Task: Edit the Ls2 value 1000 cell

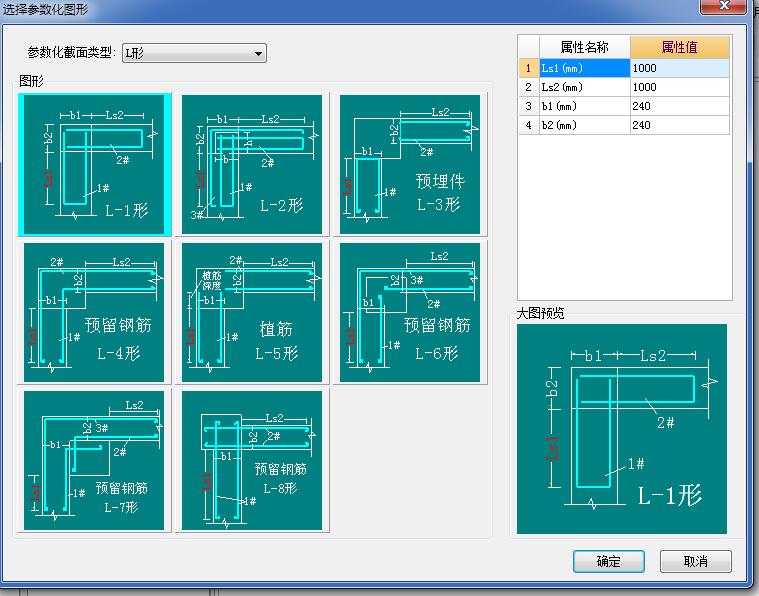Action: coord(680,87)
